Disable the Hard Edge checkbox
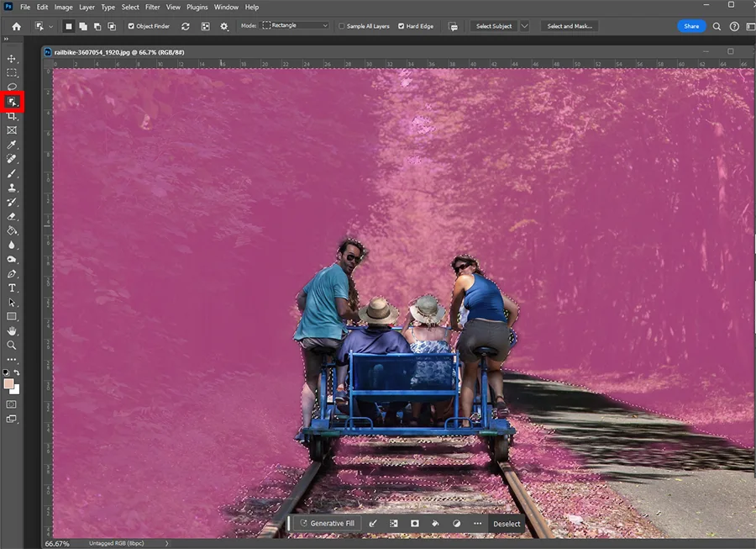Image resolution: width=756 pixels, height=549 pixels. [x=402, y=26]
